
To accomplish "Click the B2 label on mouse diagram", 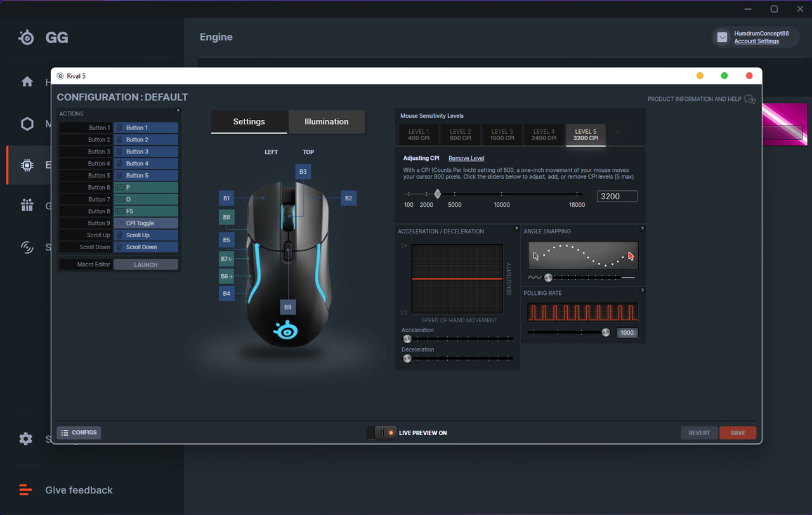I will 348,198.
